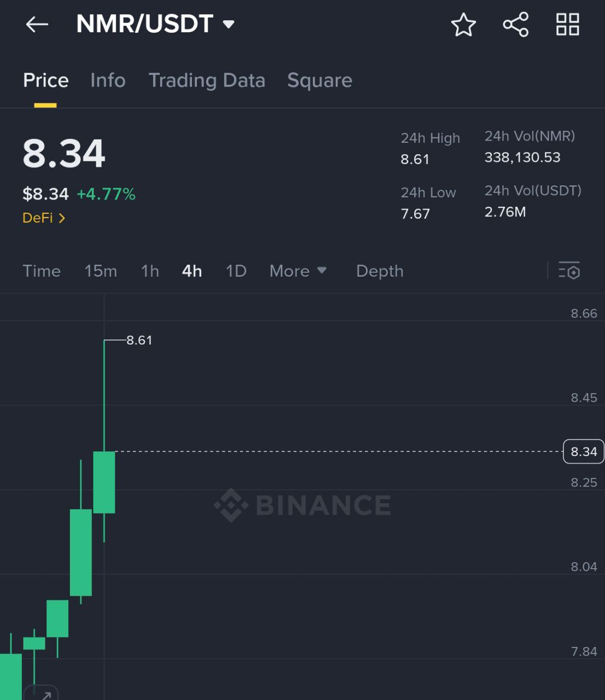Image resolution: width=605 pixels, height=700 pixels.
Task: Tap the current price 8.34 axis label
Action: point(584,452)
